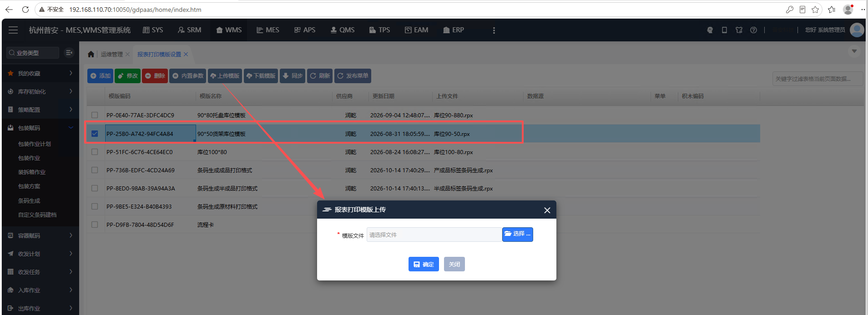Viewport: 868px width, 315px height.
Task: Click the 模版文件 file path field
Action: point(434,235)
